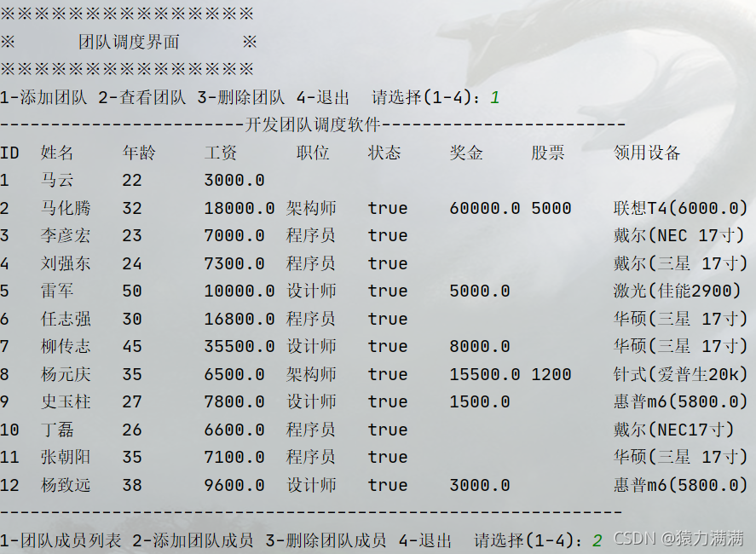The image size is (756, 554).
Task: Click the bottom menu's 4-退出 option
Action: (424, 541)
